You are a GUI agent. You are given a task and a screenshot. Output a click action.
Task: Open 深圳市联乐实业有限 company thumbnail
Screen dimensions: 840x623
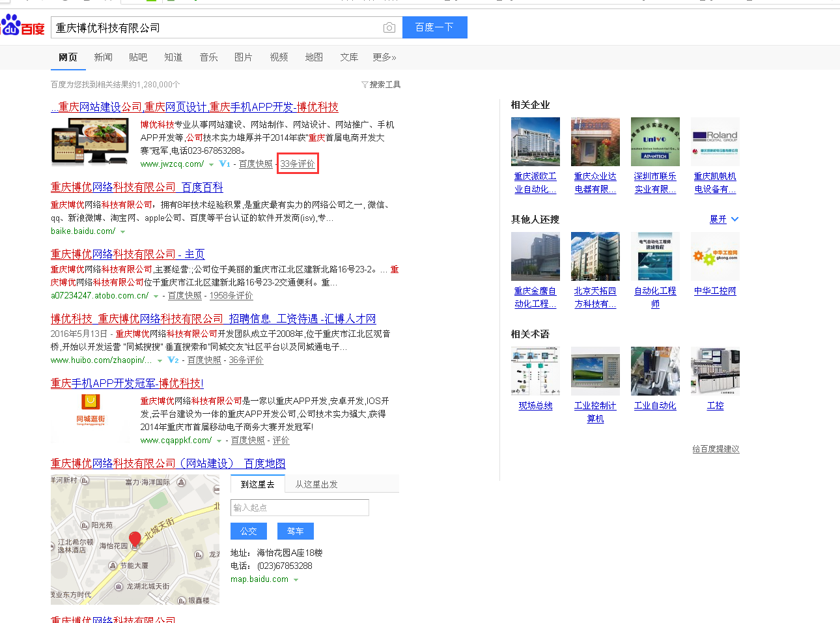point(655,141)
